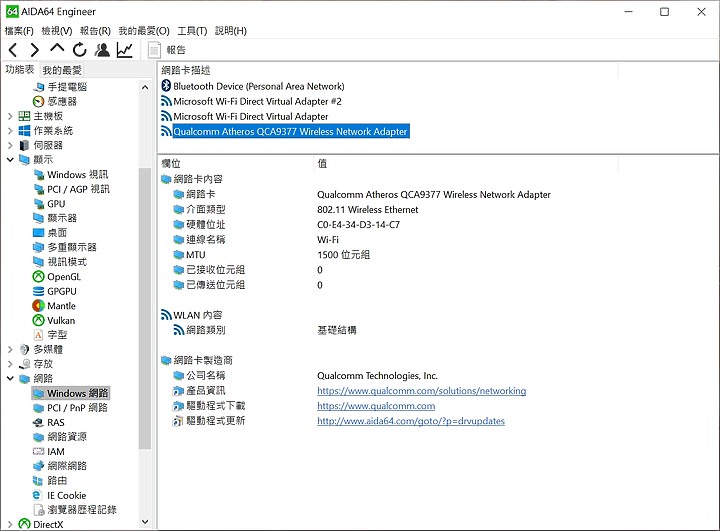The width and height of the screenshot is (720, 531).
Task: Open user profile toolbar icon
Action: (x=102, y=50)
